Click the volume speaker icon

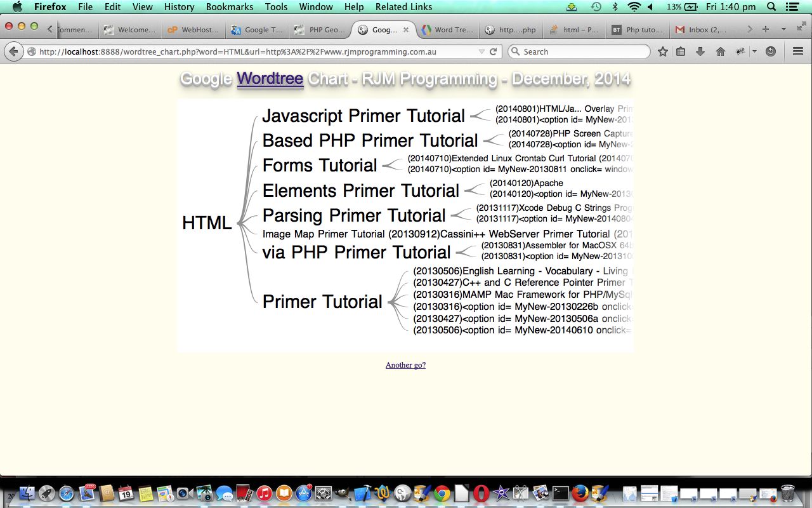coord(651,7)
